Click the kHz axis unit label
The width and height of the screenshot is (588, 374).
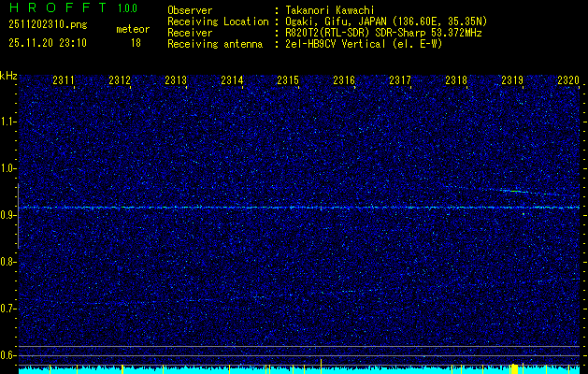[8, 76]
